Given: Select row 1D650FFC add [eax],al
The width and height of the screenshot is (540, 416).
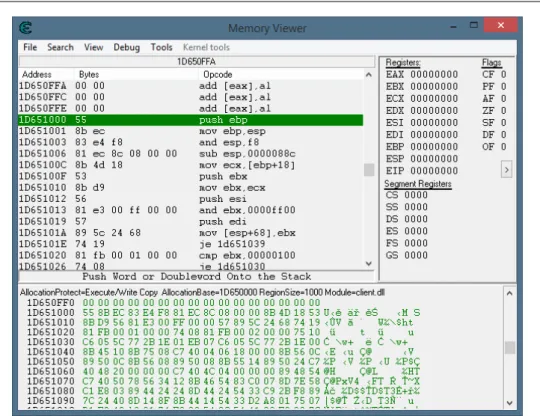Looking at the screenshot, I should point(191,97).
